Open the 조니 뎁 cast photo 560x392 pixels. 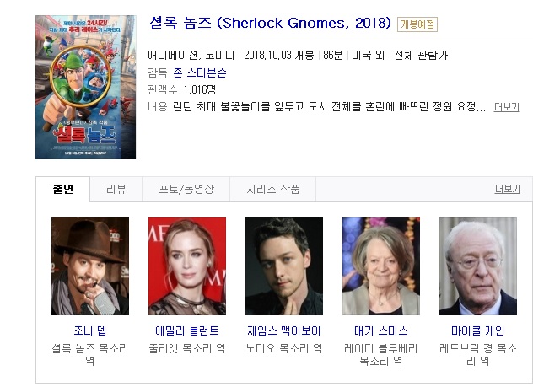90,266
